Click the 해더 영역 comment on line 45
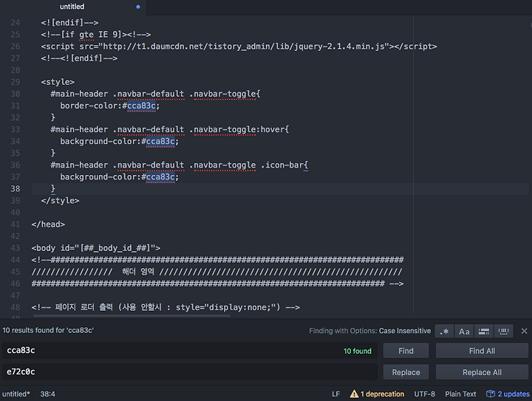Viewport: 532px width, 401px height. 138,272
